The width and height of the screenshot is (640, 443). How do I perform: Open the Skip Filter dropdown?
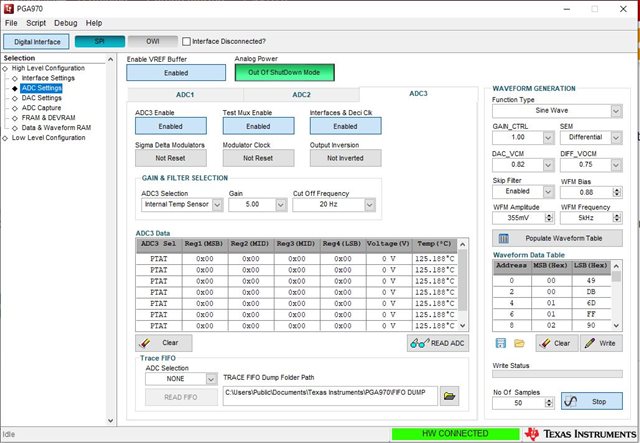pyautogui.click(x=548, y=191)
